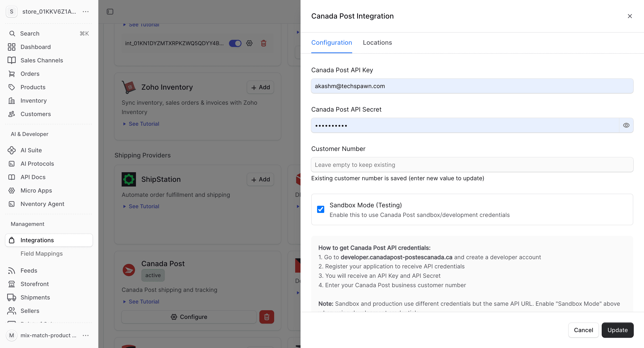Click the store avatar S icon
Viewport: 644px width, 348px height.
[11, 11]
